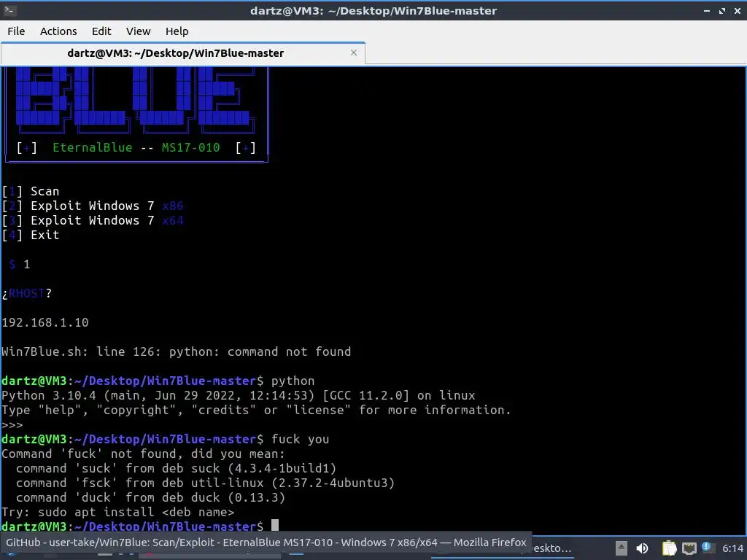Click the terminal icon in the title bar

click(10, 10)
